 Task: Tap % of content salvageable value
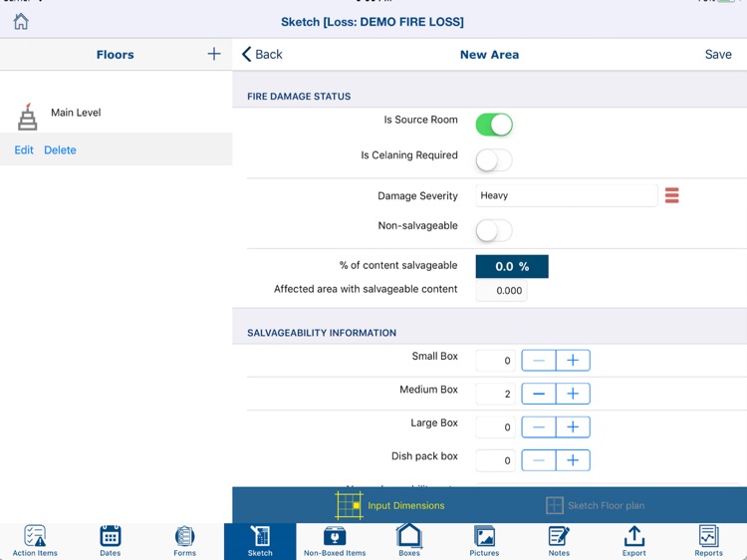[512, 266]
